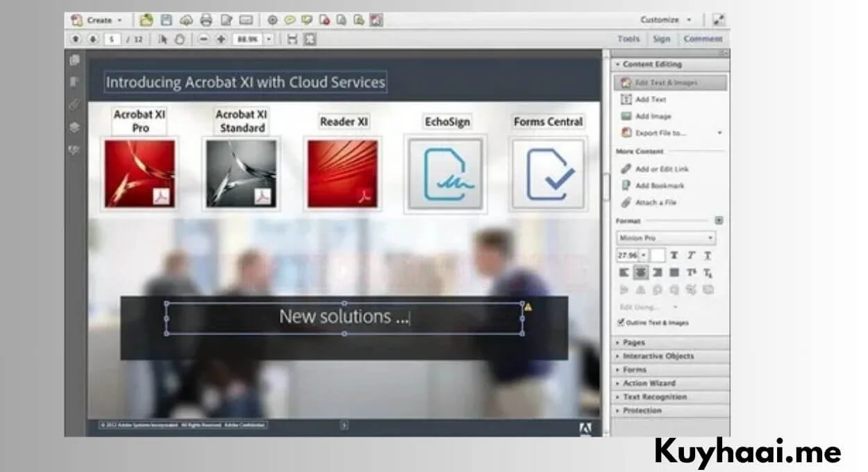868x472 pixels.
Task: Click the cloud upload icon in toolbar
Action: tap(186, 20)
